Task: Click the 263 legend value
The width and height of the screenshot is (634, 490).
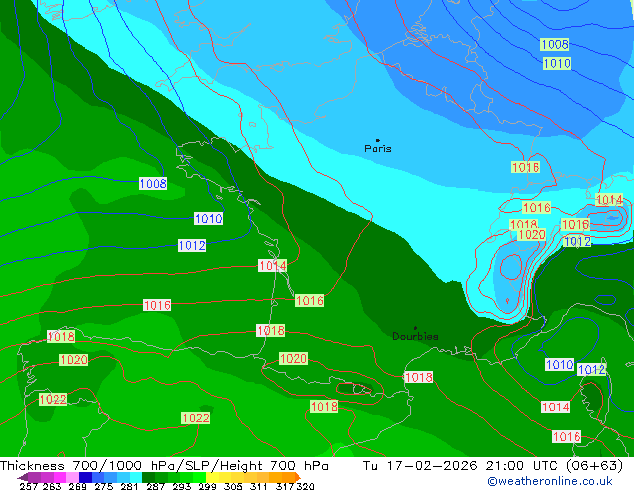Action: pyautogui.click(x=52, y=486)
